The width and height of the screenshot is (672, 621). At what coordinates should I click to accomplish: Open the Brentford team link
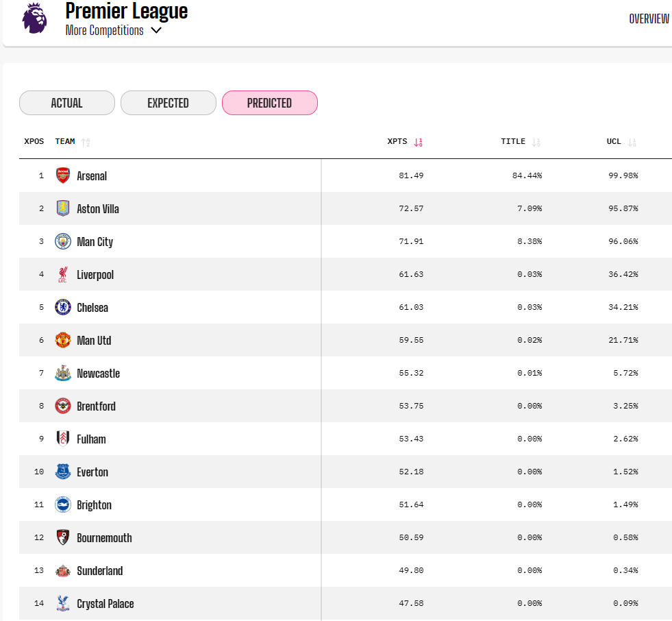[96, 406]
